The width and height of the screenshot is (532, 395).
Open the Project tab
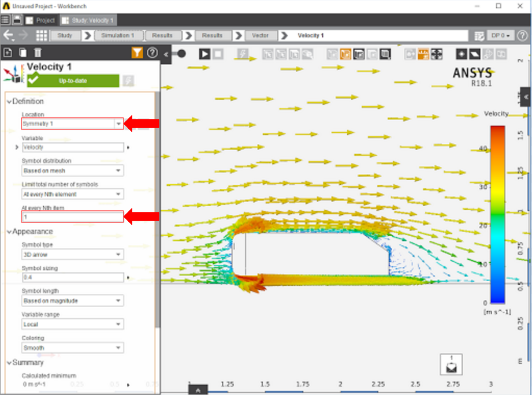click(40, 20)
